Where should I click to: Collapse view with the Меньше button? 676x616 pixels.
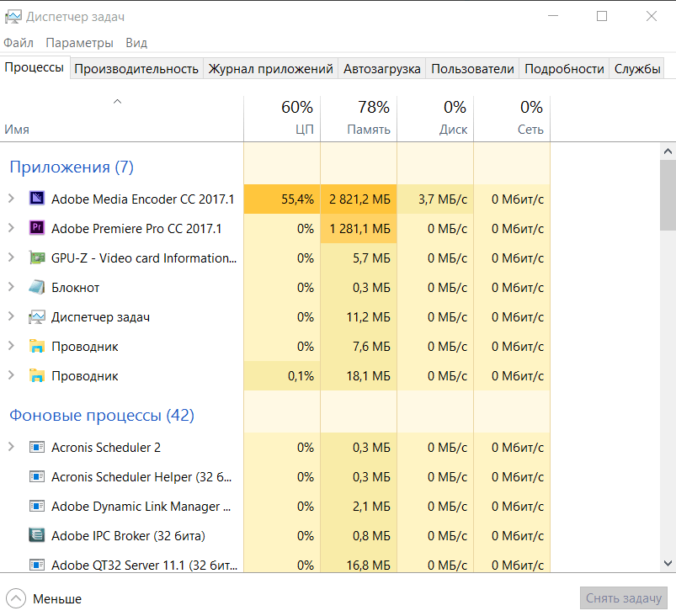pos(47,598)
